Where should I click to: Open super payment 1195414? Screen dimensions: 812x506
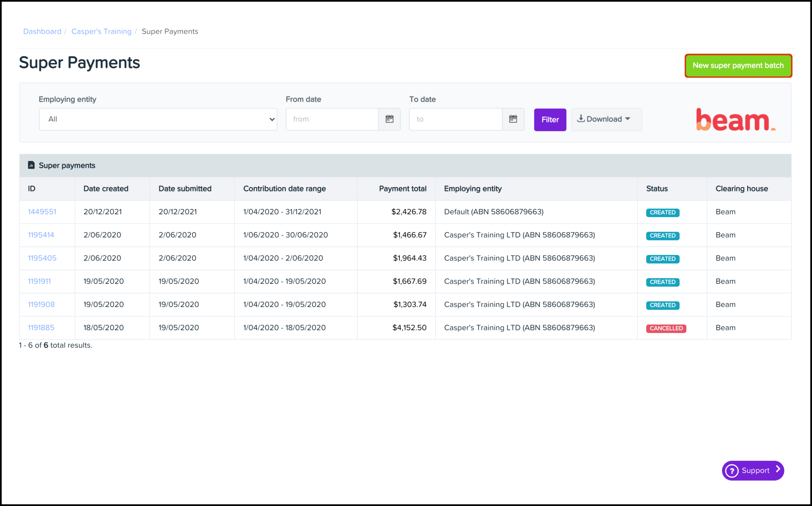(41, 235)
